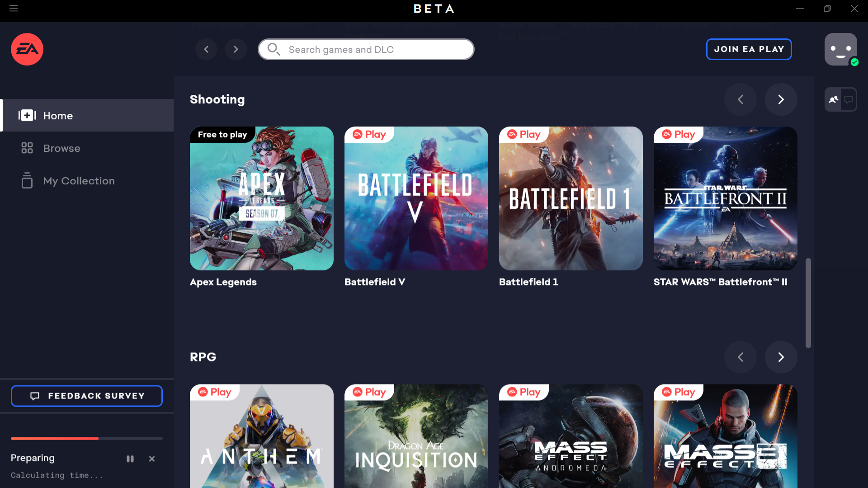This screenshot has width=868, height=488.
Task: Search games and DLC input field
Action: pos(366,49)
